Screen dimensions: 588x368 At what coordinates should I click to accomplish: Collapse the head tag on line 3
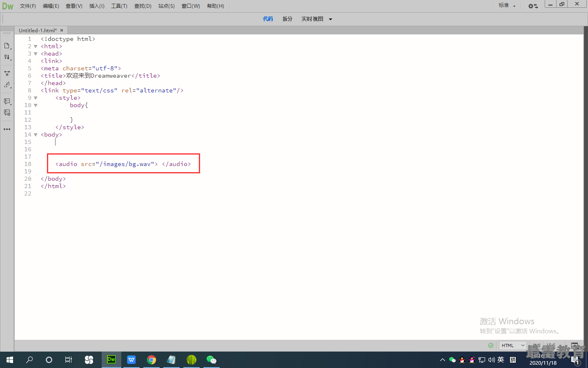pos(36,54)
